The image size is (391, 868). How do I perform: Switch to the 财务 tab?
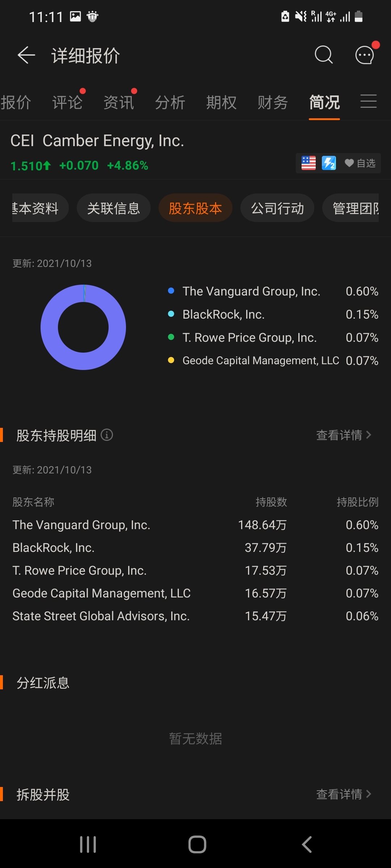[x=273, y=102]
